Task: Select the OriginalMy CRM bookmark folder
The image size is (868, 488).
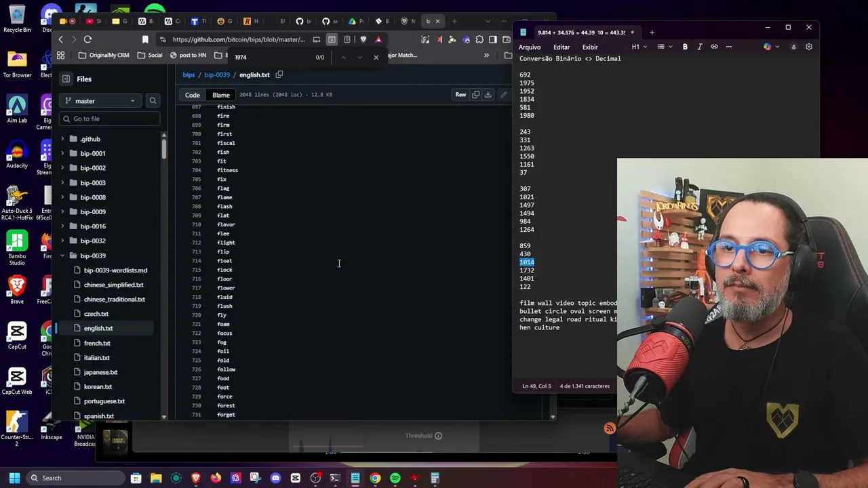Action: pos(103,56)
